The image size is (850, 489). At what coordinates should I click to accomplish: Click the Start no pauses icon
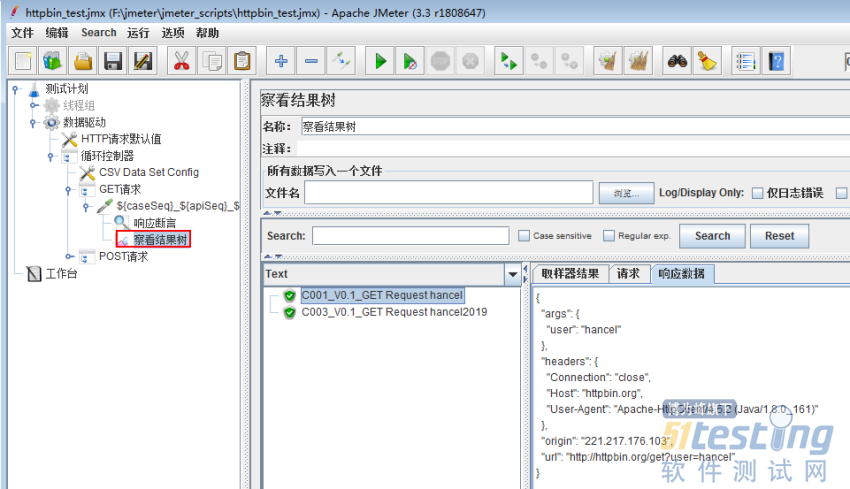tap(411, 61)
